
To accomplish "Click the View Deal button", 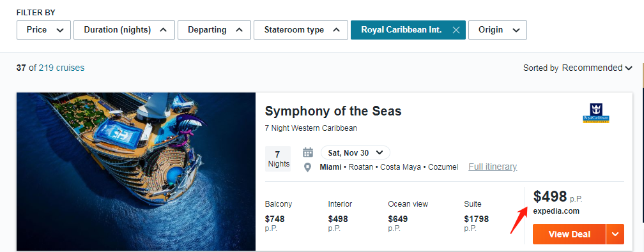I will click(569, 234).
